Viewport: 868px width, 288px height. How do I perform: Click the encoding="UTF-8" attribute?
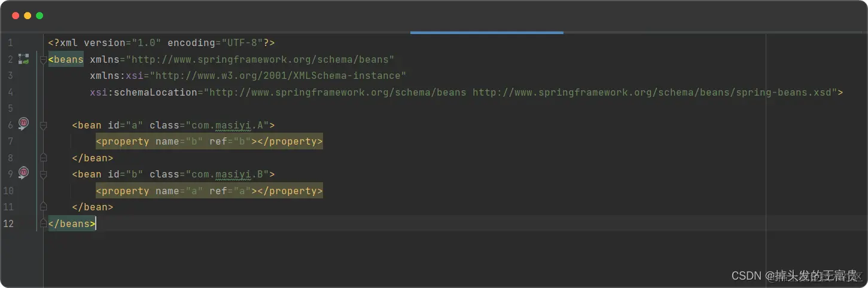click(215, 43)
